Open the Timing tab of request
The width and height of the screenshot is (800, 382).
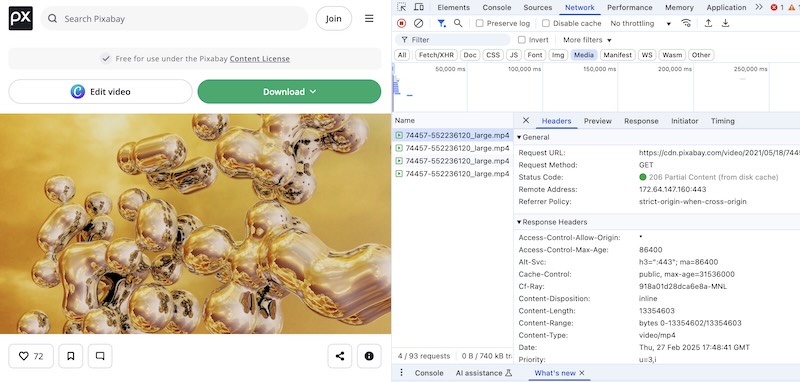(x=722, y=121)
